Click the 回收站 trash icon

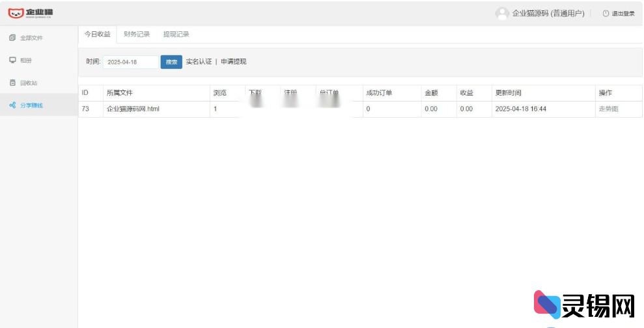(x=12, y=83)
